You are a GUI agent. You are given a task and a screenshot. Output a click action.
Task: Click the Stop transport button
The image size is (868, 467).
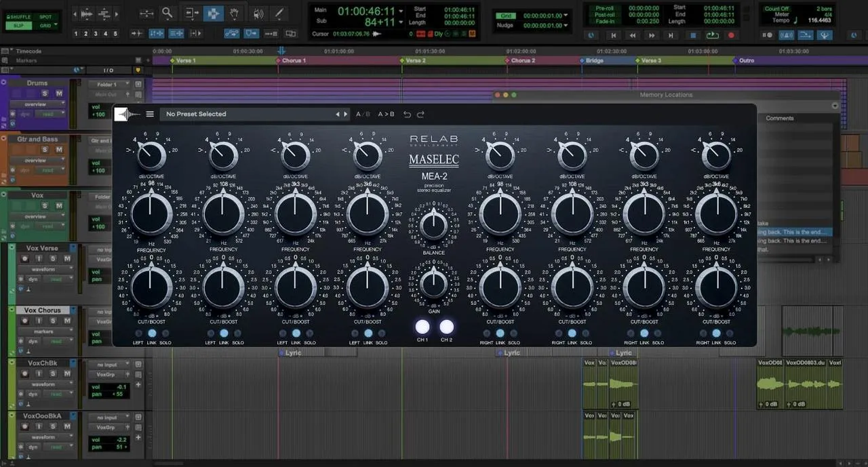692,35
